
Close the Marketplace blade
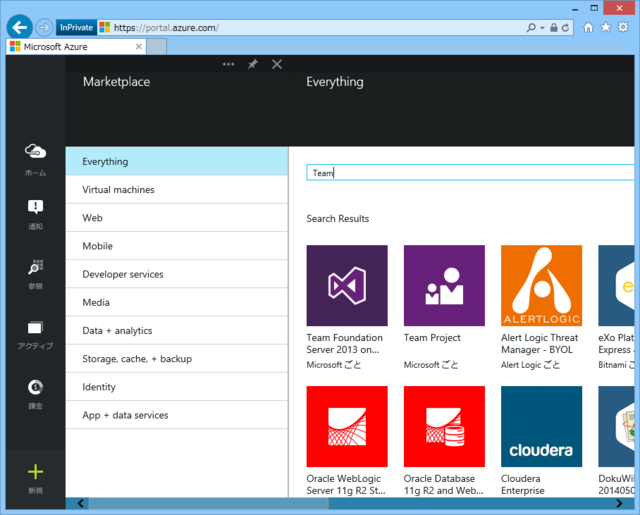pyautogui.click(x=277, y=64)
